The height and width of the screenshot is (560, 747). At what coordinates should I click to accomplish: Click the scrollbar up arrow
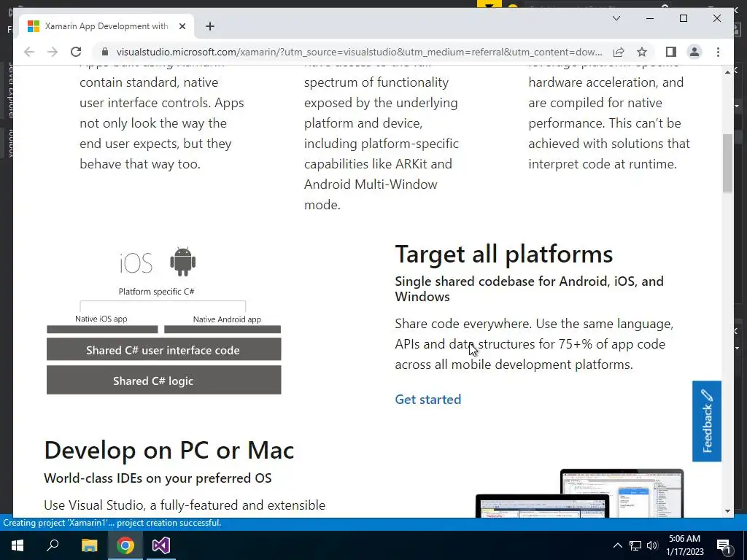pyautogui.click(x=727, y=72)
